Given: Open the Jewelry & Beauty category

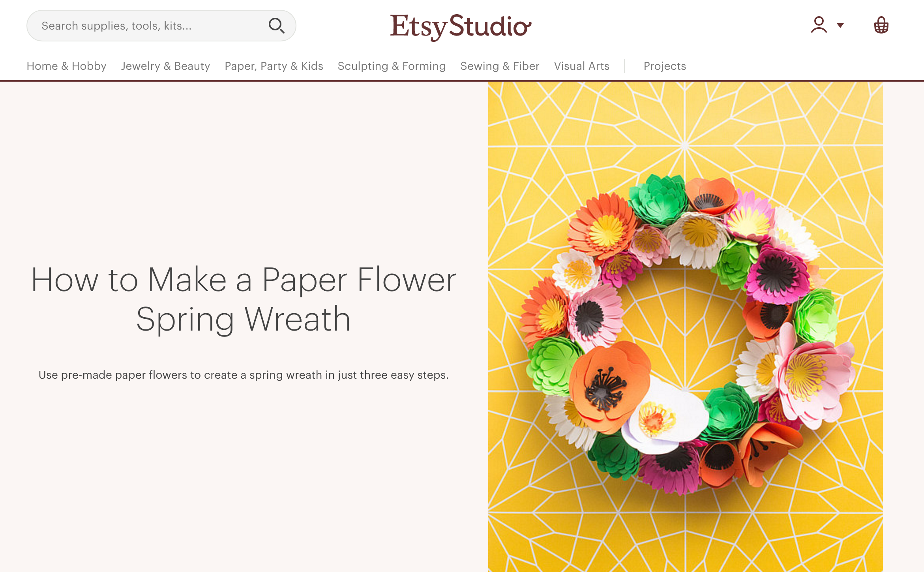Looking at the screenshot, I should pyautogui.click(x=165, y=66).
